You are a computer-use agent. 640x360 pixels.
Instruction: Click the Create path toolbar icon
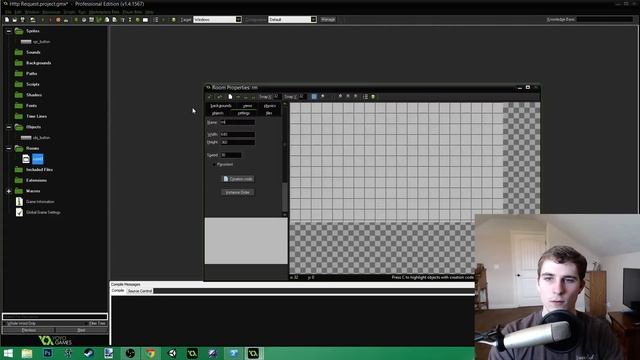point(99,20)
